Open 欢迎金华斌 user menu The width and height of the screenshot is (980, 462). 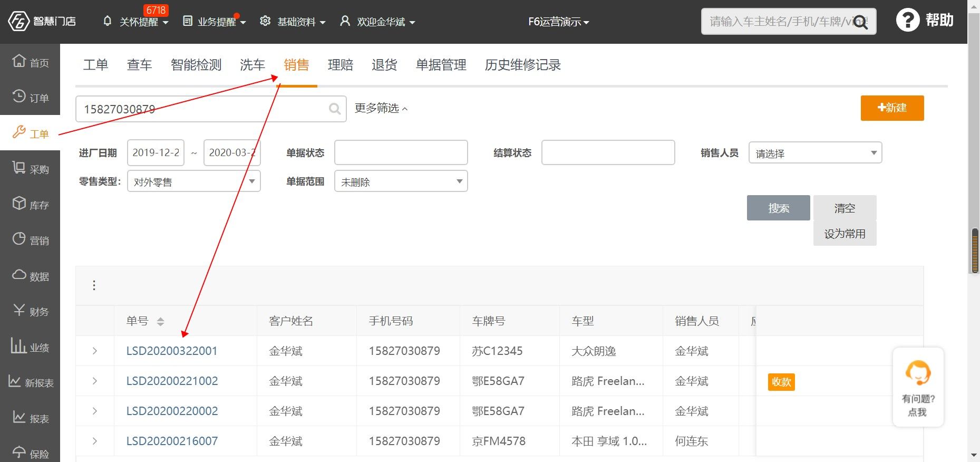pos(377,22)
